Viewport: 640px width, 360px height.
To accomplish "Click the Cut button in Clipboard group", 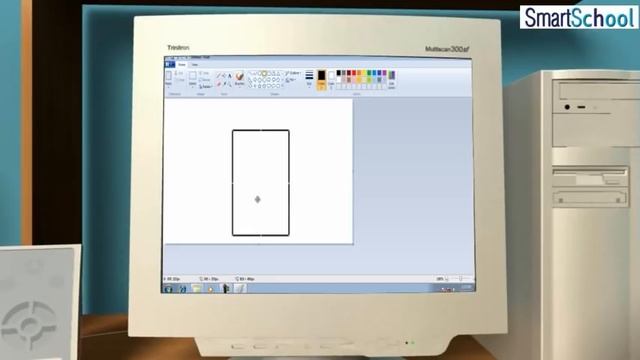I will [180, 73].
